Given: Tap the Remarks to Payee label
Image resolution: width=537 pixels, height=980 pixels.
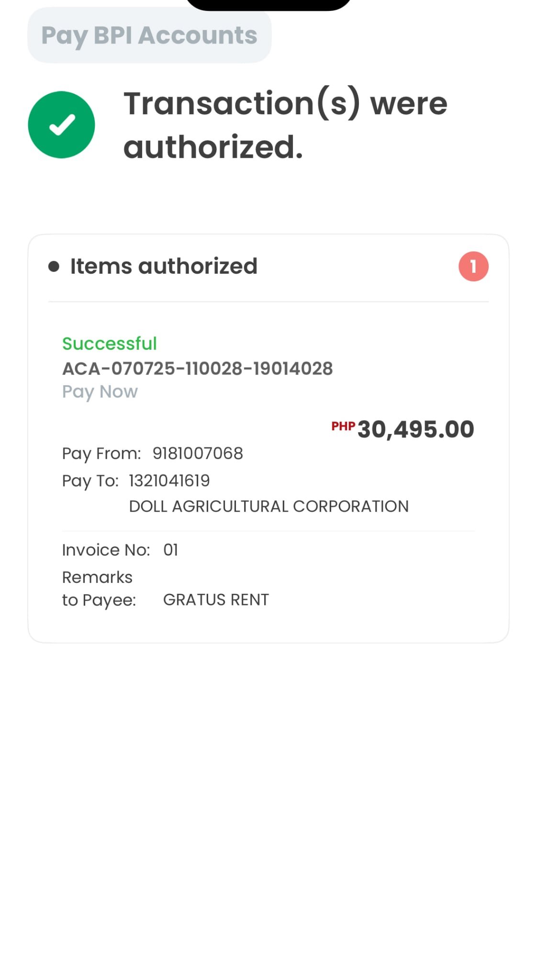Looking at the screenshot, I should coord(99,589).
